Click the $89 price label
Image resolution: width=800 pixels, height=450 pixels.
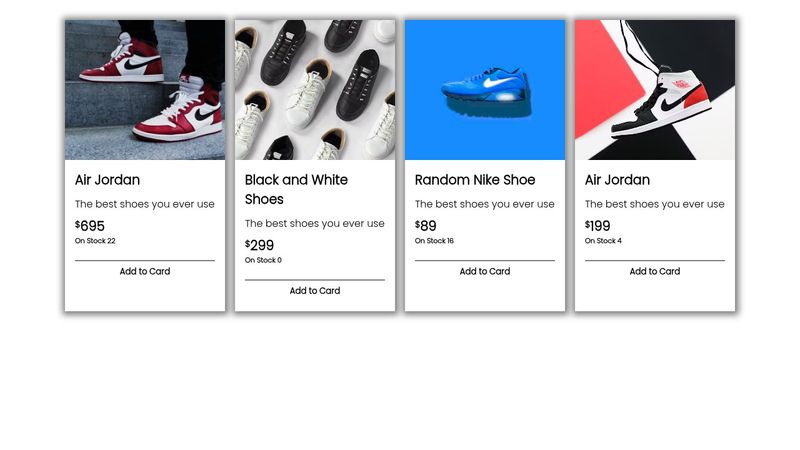tap(426, 226)
